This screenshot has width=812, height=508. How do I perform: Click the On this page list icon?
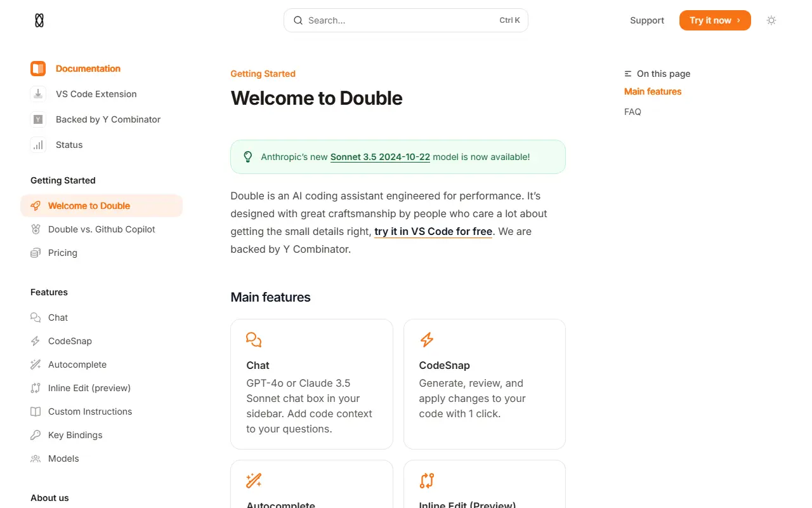pyautogui.click(x=628, y=74)
